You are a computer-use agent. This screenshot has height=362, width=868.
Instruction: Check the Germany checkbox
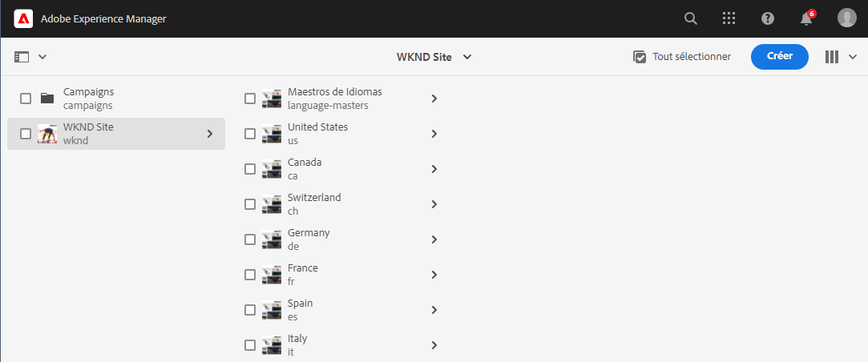[250, 239]
